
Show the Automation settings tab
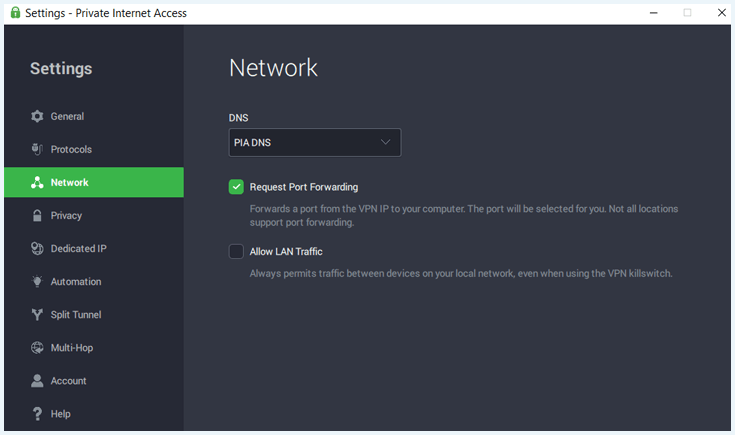pyautogui.click(x=94, y=281)
